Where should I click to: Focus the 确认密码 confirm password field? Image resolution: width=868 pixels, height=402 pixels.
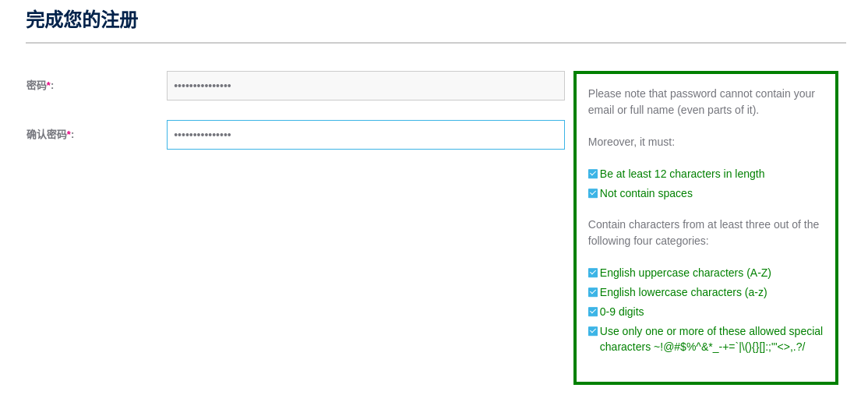[365, 135]
